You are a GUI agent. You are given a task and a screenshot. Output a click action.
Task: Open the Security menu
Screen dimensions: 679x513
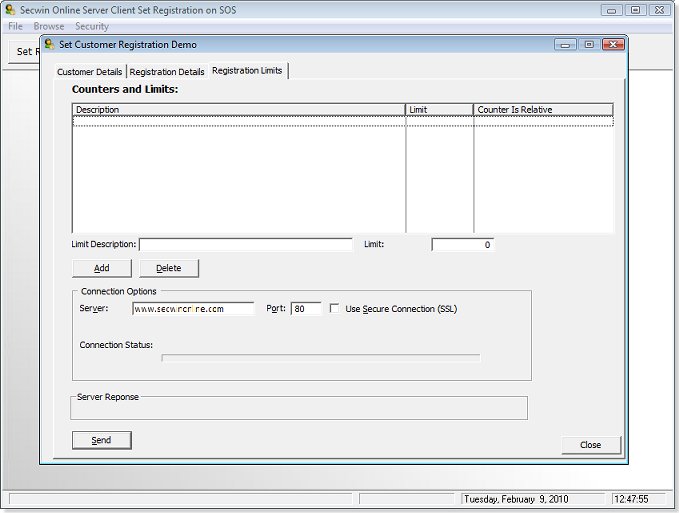click(x=92, y=26)
